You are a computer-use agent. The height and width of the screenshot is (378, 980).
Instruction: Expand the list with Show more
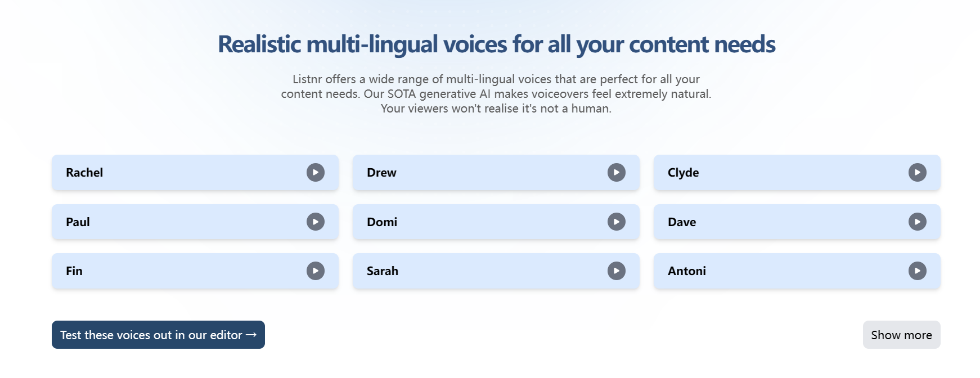(x=901, y=335)
